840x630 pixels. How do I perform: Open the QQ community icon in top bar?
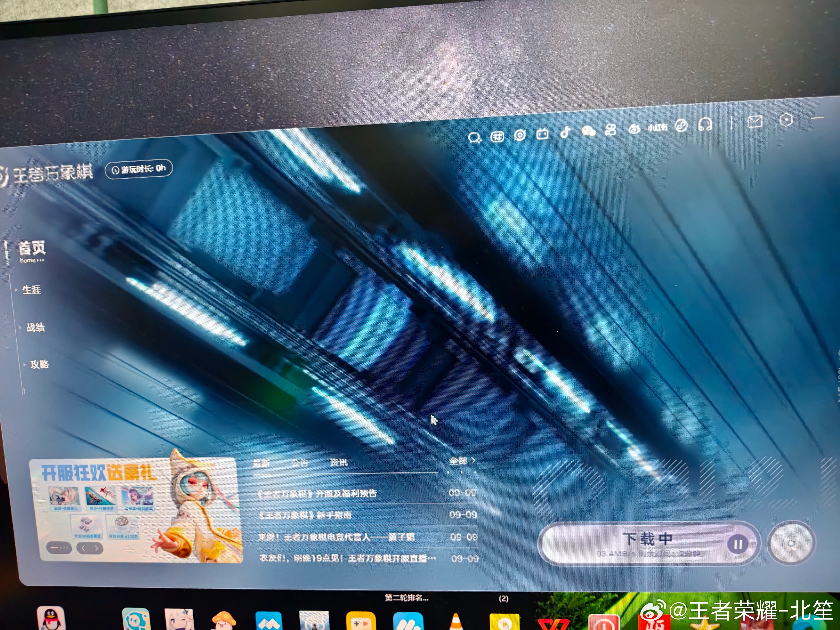point(475,137)
